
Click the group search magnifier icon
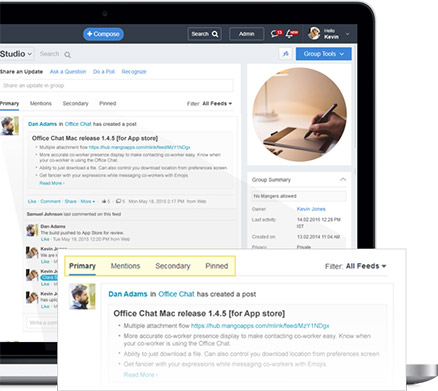point(67,54)
